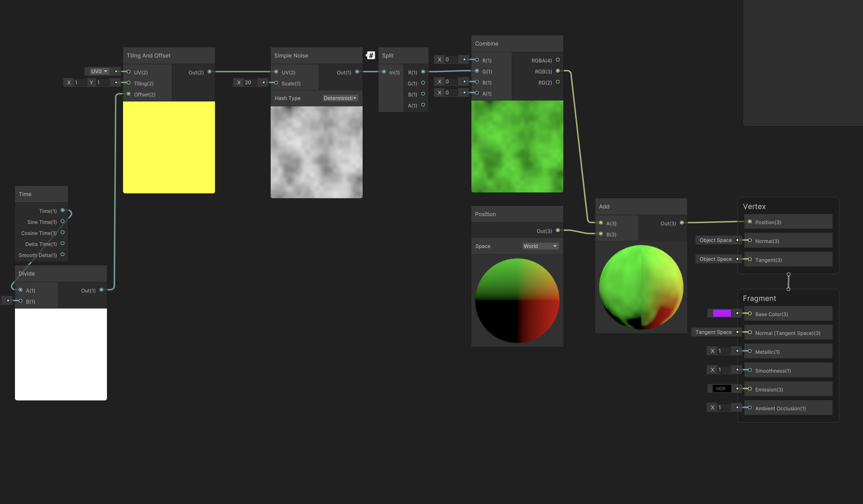Click the RGBA(4) output port on the Combine node
The width and height of the screenshot is (863, 504).
pyautogui.click(x=558, y=59)
